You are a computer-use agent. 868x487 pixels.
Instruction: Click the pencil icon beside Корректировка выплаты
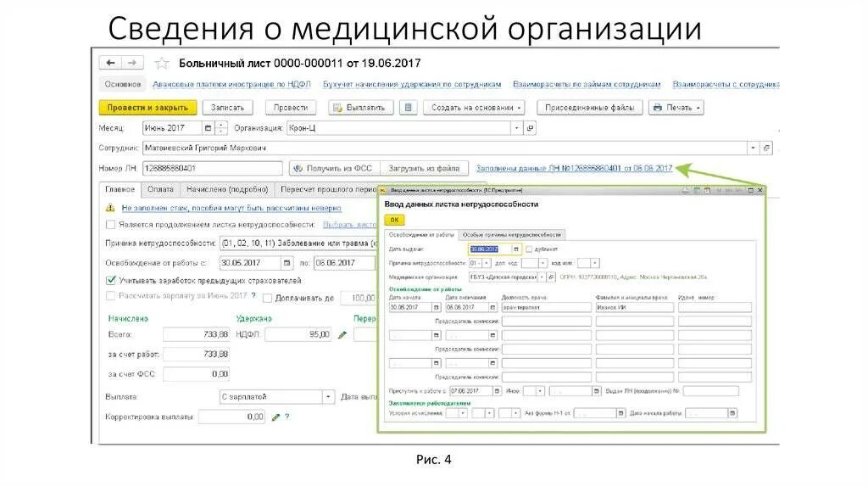275,417
